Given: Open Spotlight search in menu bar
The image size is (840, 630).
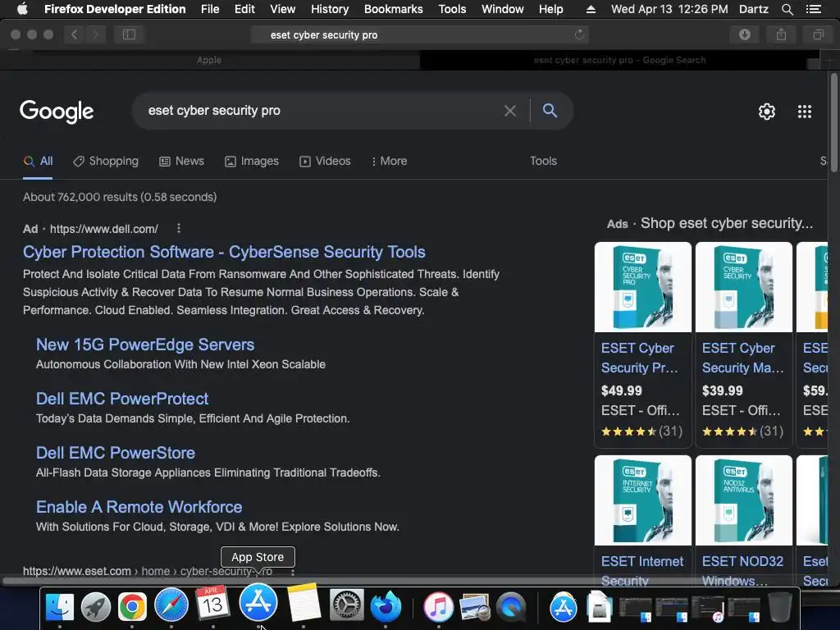Looking at the screenshot, I should pyautogui.click(x=787, y=9).
